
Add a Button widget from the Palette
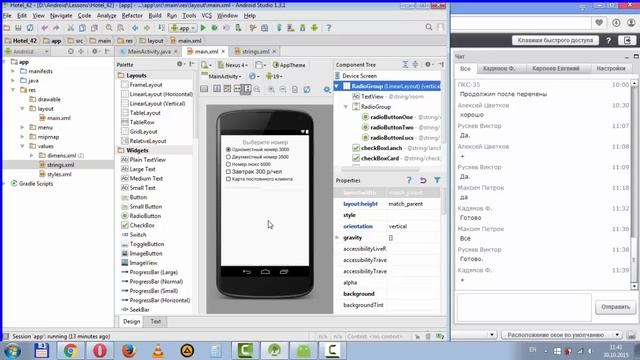(138, 197)
